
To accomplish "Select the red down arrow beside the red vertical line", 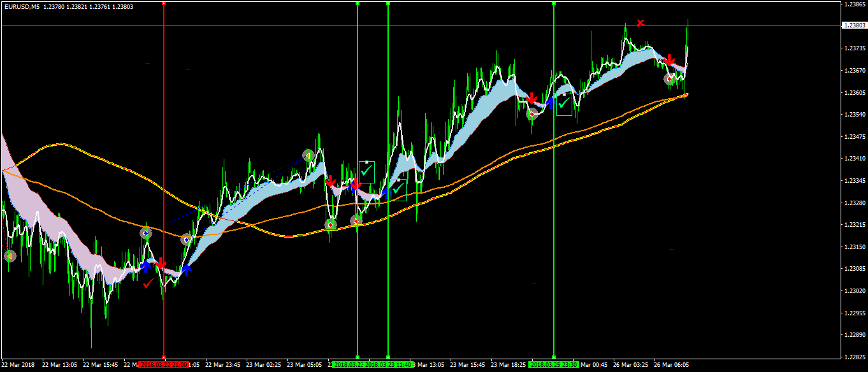I will (161, 263).
